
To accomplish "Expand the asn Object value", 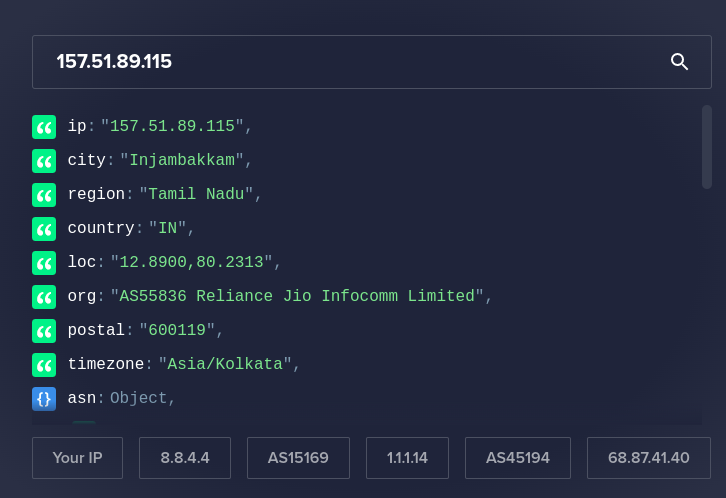I will pyautogui.click(x=138, y=399).
